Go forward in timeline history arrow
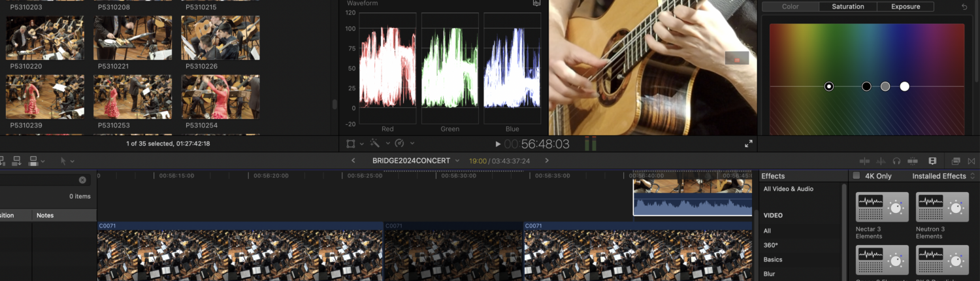This screenshot has width=980, height=281. tap(547, 160)
